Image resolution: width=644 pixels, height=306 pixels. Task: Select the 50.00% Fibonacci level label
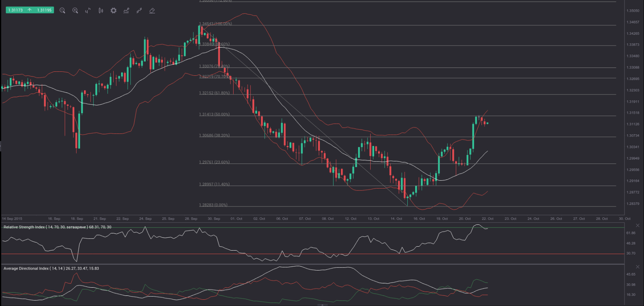click(x=214, y=114)
